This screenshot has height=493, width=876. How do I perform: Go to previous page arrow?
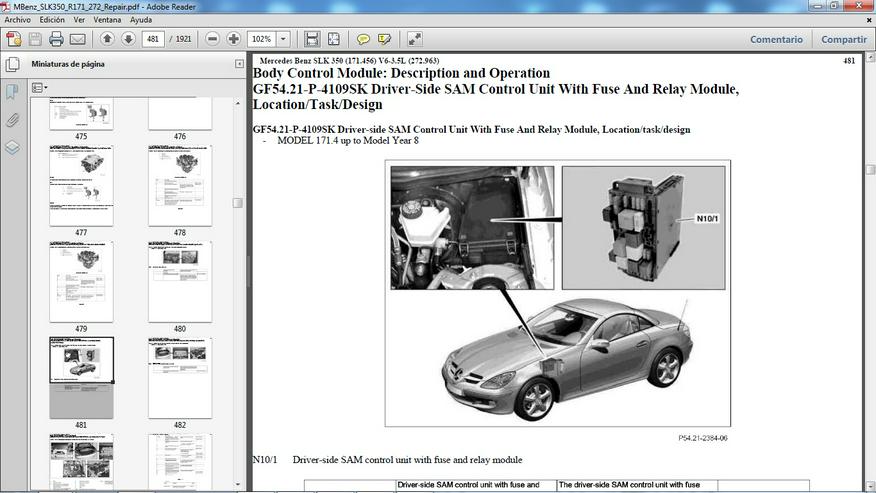tap(107, 39)
